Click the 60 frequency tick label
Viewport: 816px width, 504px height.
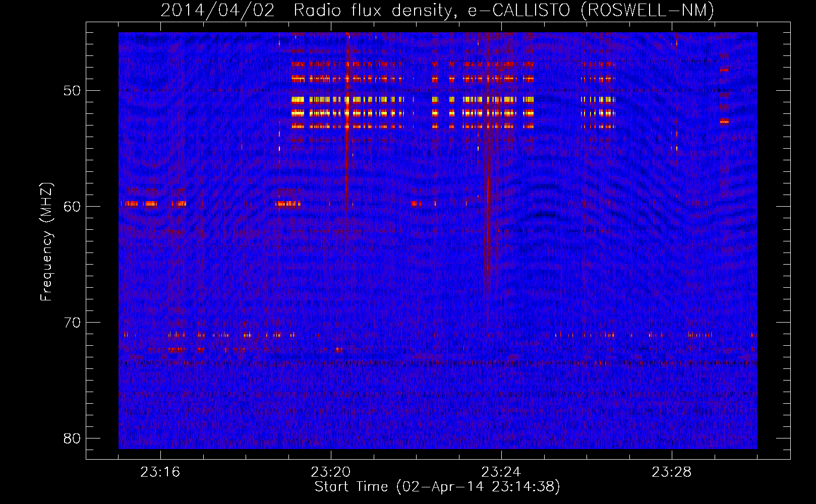(x=72, y=207)
